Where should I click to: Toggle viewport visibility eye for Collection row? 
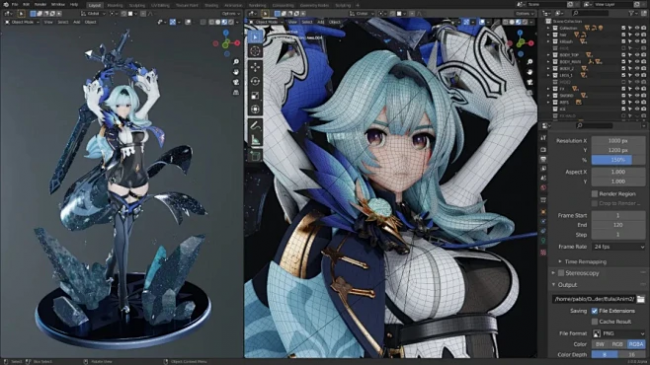637,28
